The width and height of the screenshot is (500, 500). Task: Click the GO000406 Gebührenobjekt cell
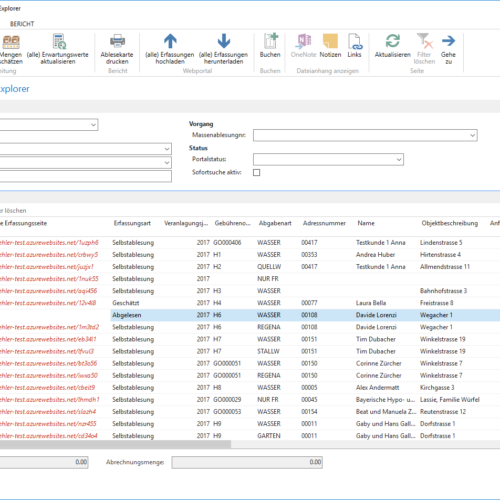227,243
